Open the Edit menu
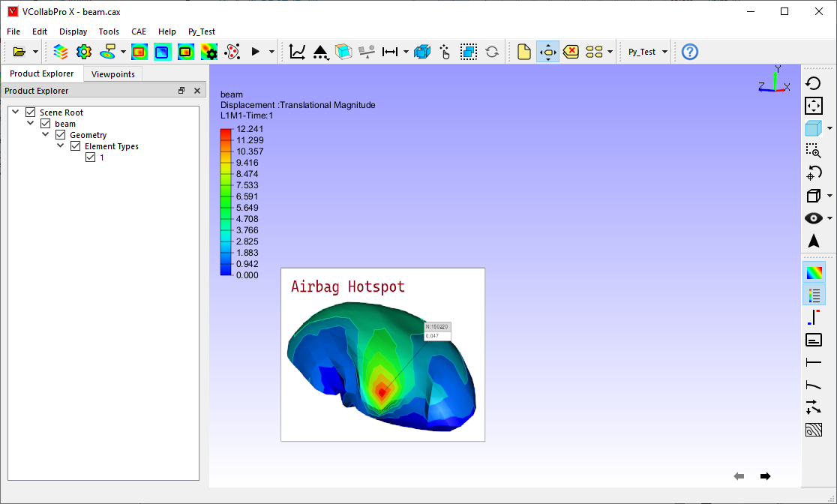Screen dimensions: 837x504 [x=40, y=31]
